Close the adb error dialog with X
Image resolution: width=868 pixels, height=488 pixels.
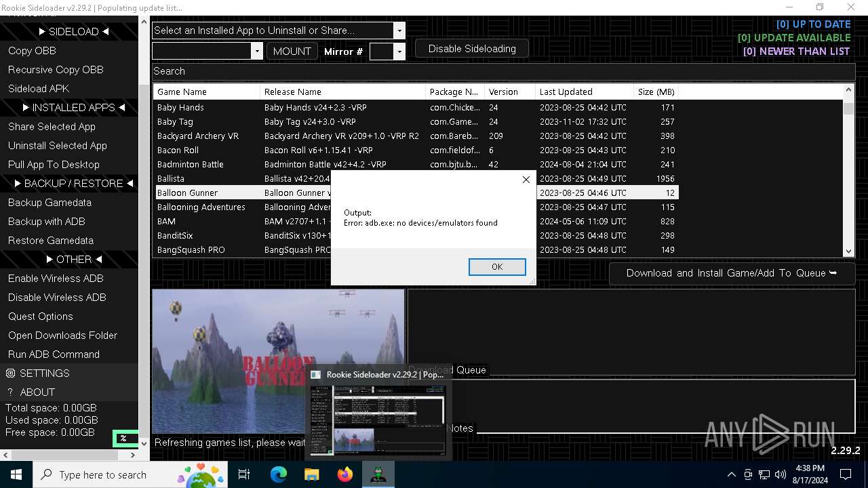(526, 180)
